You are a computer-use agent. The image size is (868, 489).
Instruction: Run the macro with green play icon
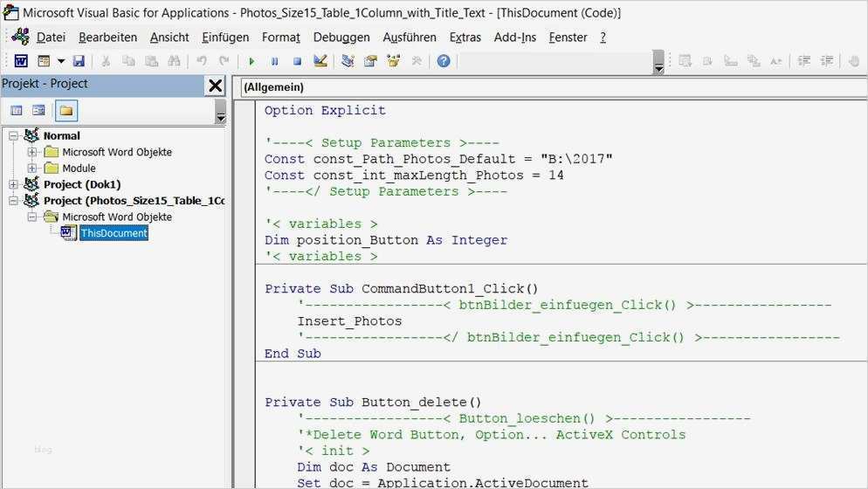pyautogui.click(x=251, y=61)
